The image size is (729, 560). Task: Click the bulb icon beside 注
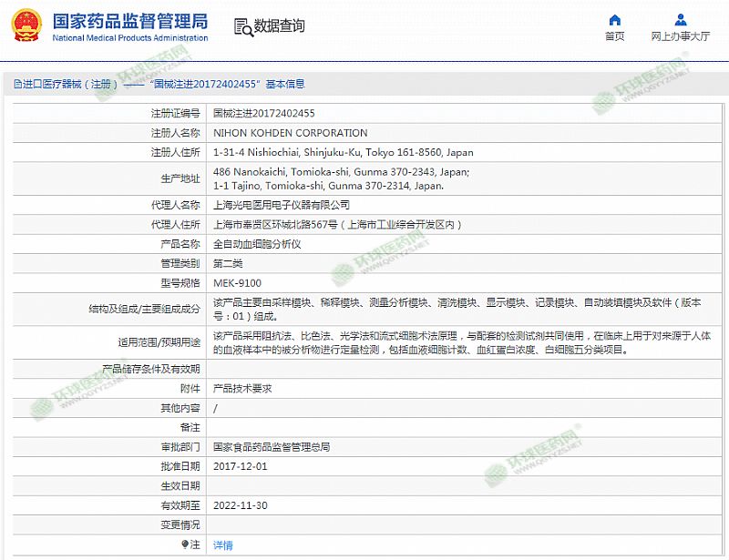pyautogui.click(x=185, y=545)
